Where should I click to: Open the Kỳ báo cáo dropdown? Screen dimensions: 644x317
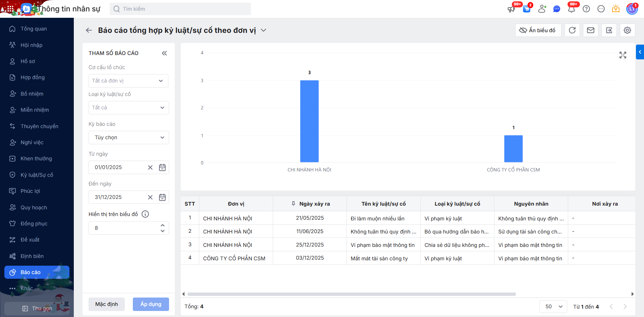(128, 138)
